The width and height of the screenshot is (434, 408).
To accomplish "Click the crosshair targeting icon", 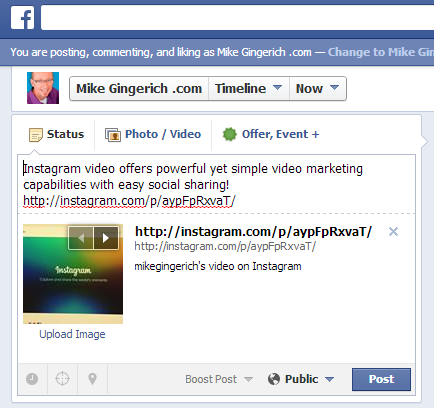I will 62,379.
